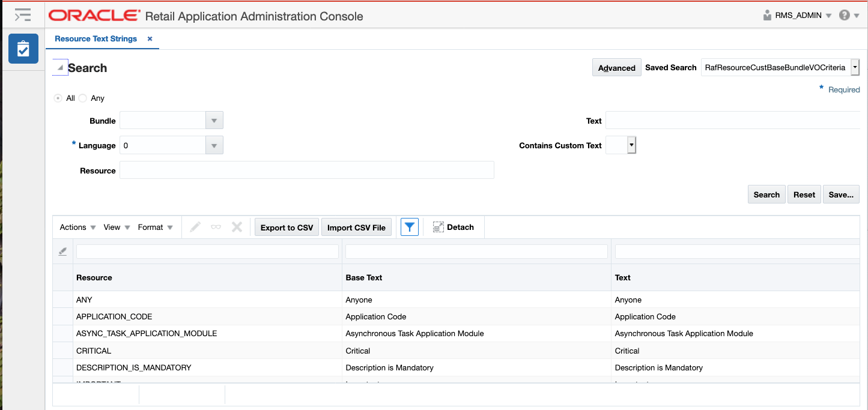Select the All radio button
This screenshot has width=868, height=410.
[58, 98]
